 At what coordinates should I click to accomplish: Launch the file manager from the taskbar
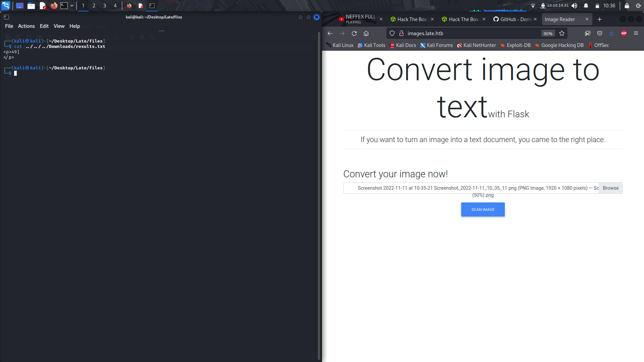(31, 5)
